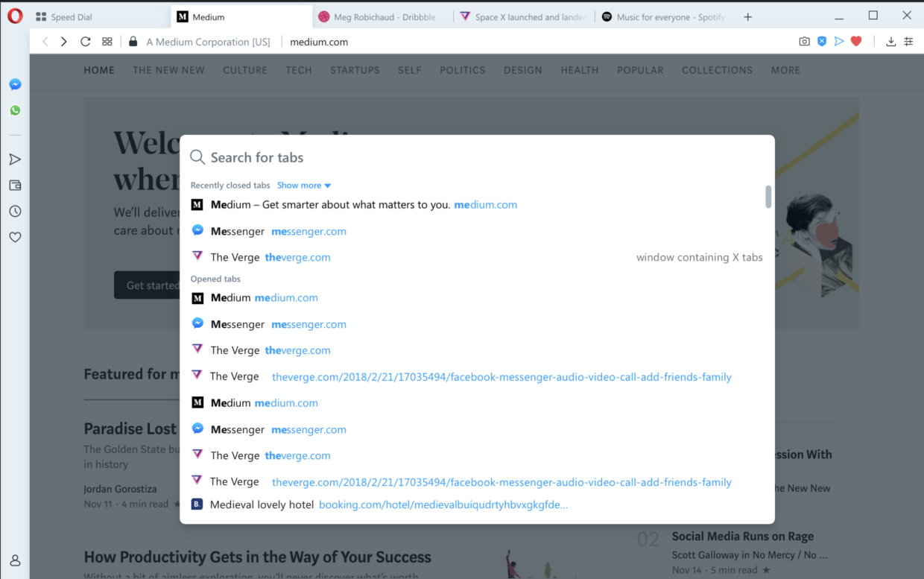Open WhatsApp from the sidebar
Viewport: 924px width, 579px height.
(14, 110)
